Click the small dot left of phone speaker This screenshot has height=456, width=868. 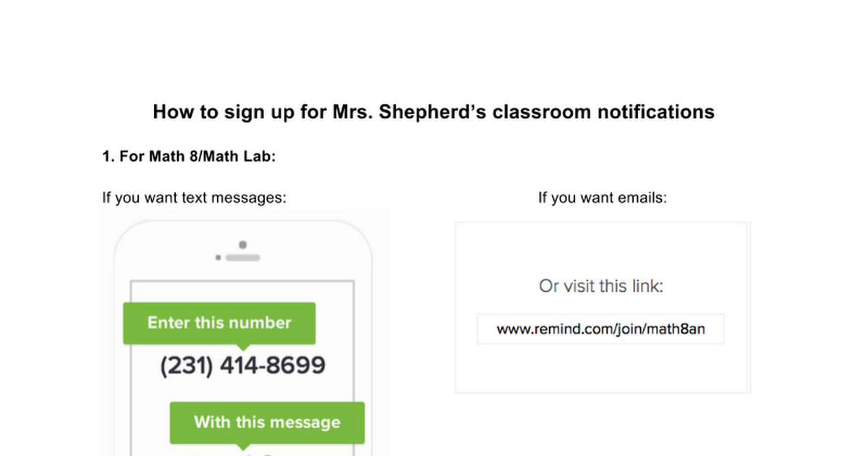[x=218, y=257]
